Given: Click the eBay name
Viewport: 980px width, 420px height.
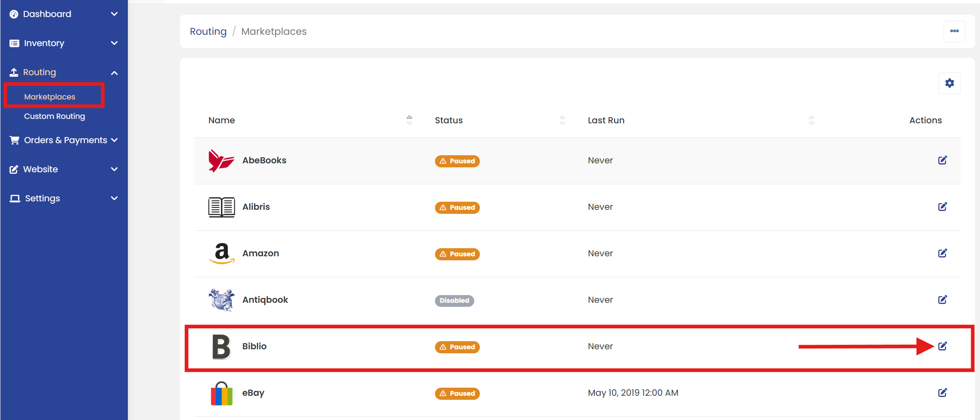Looking at the screenshot, I should pos(253,393).
